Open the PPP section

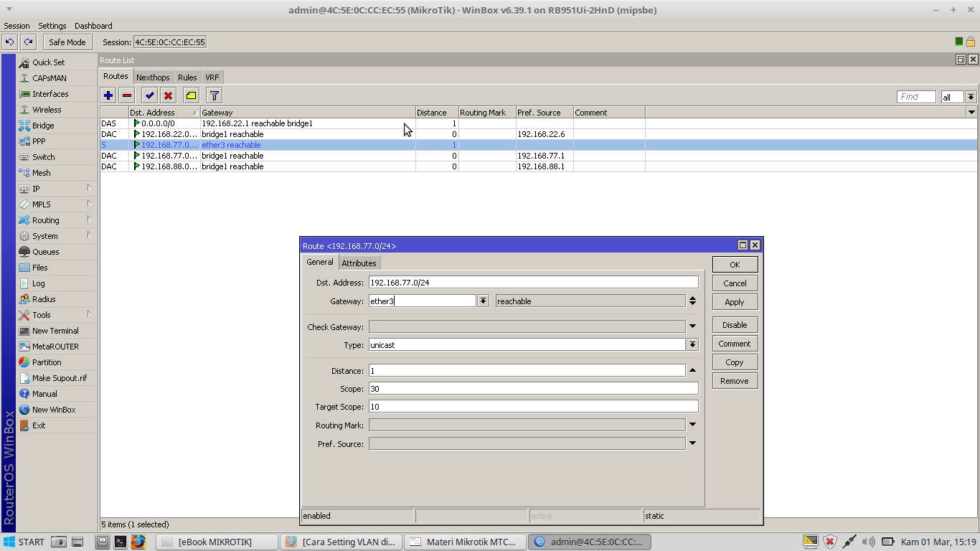coord(57,141)
